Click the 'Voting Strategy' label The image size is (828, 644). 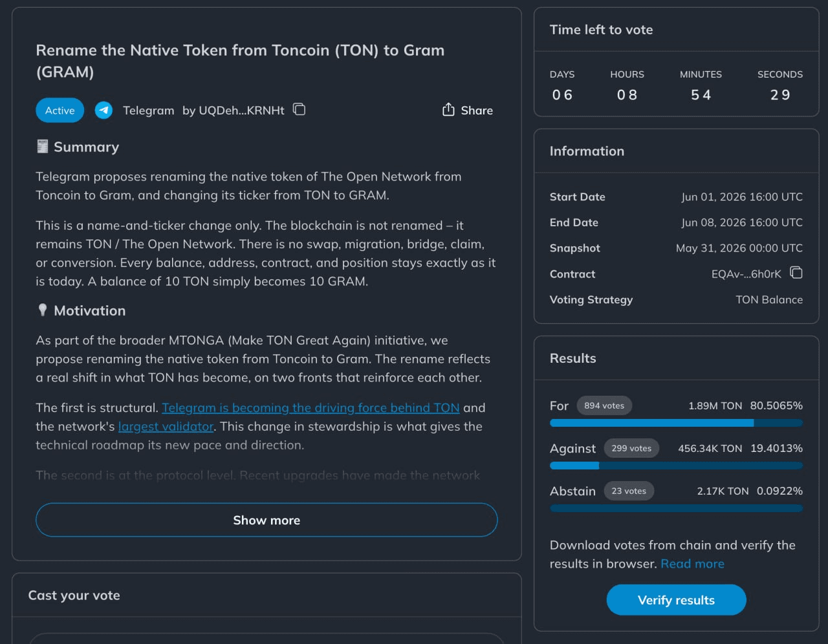click(591, 300)
